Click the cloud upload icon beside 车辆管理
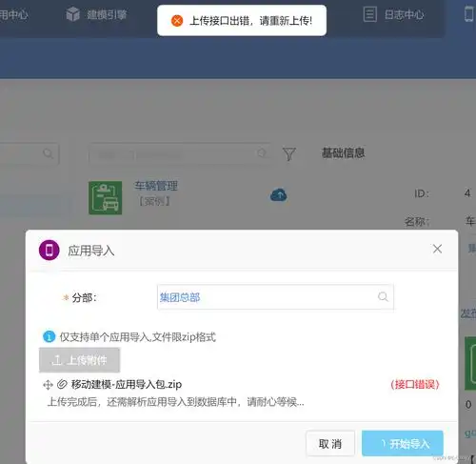476x464 pixels. [x=279, y=195]
